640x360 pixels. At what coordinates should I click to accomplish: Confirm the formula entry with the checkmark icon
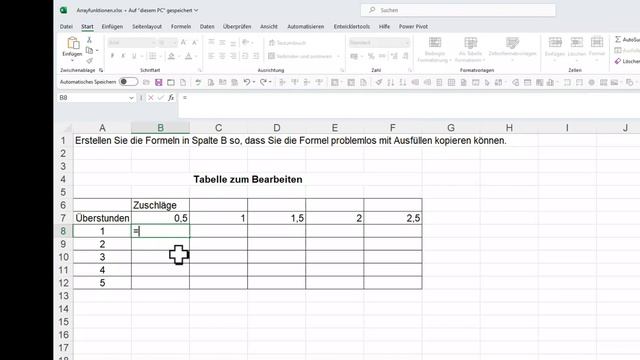click(160, 98)
